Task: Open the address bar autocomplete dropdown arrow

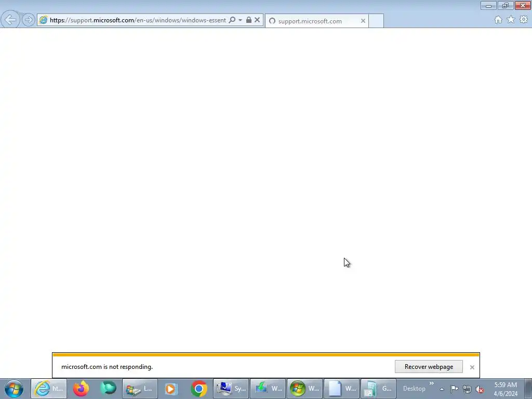Action: 240,20
